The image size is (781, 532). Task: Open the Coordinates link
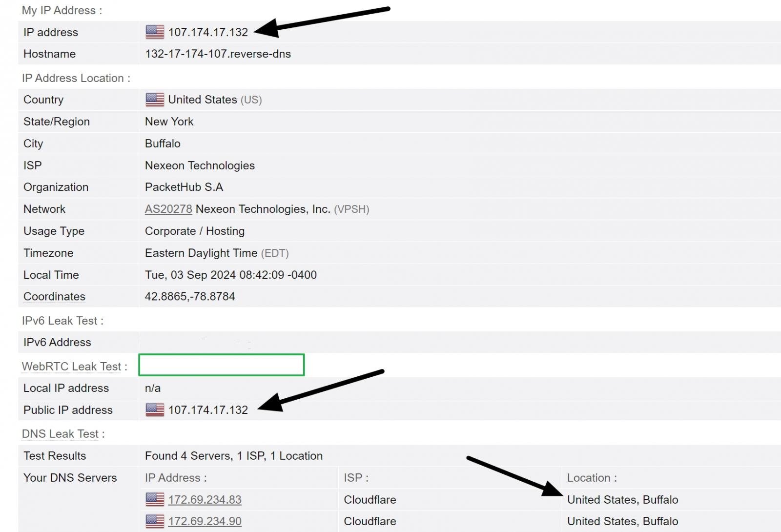point(54,296)
